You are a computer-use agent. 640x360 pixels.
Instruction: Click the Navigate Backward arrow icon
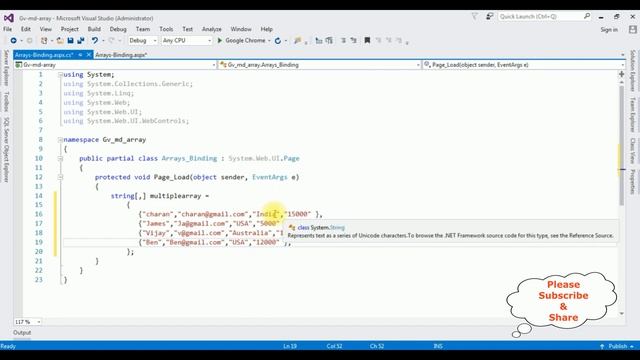pyautogui.click(x=13, y=40)
